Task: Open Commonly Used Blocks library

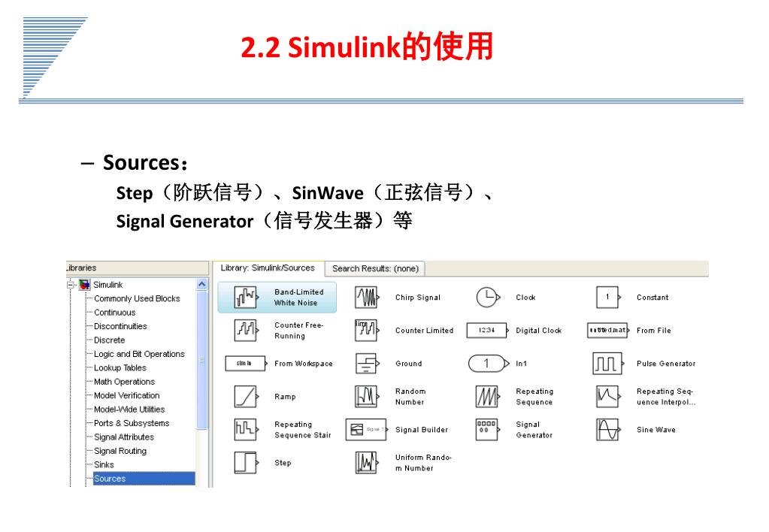Action: pos(137,298)
